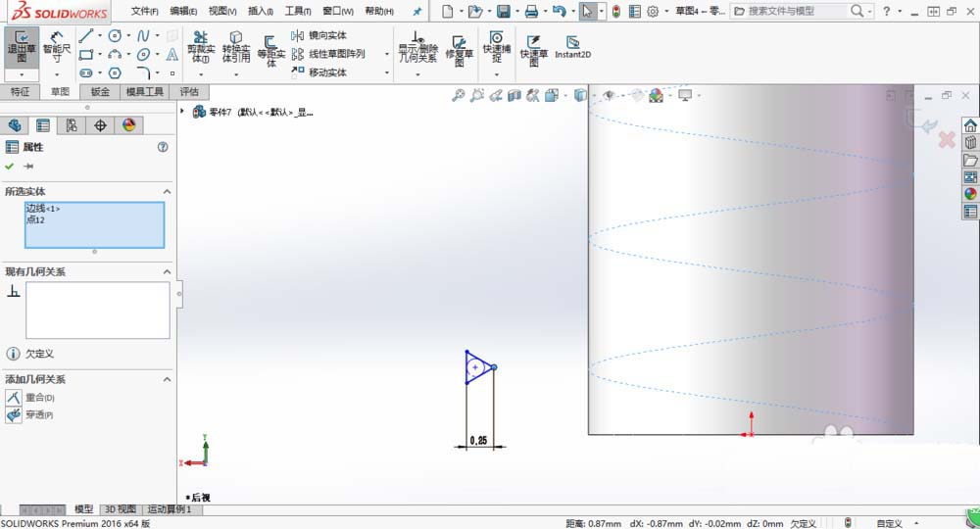Screen dimensions: 980x529
Task: Select the Sketch Fillet tool
Action: 143,73
